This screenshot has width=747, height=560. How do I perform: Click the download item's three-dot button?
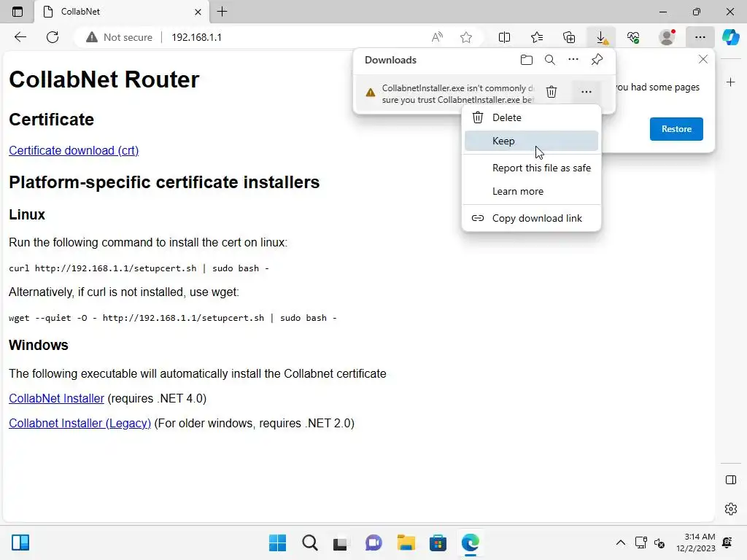[x=587, y=91]
